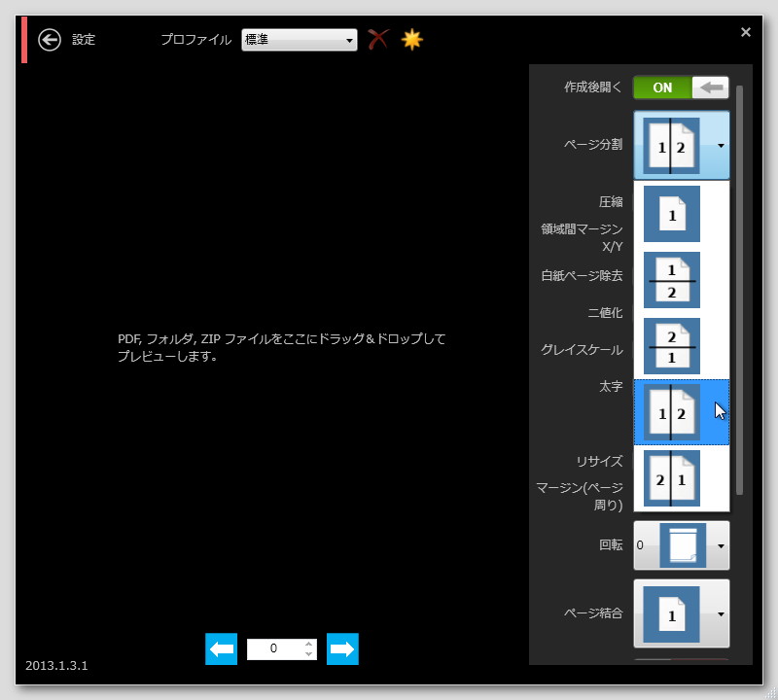Screen dimensions: 778x700
Task: Select the 圧縮 settings entry
Action: click(x=611, y=201)
